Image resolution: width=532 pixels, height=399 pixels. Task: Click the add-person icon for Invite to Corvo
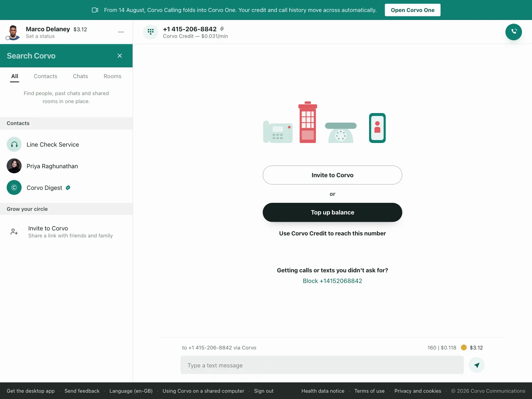[x=14, y=232]
